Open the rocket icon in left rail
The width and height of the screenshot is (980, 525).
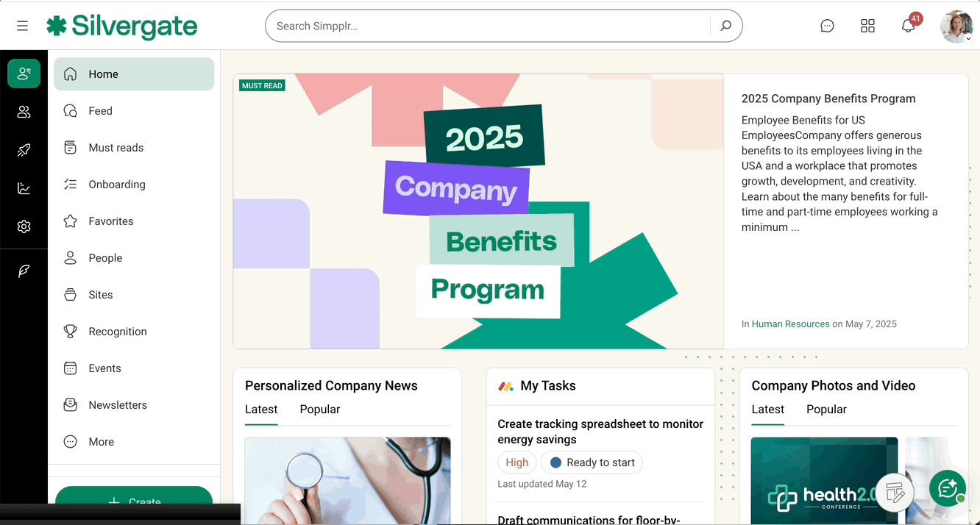pos(24,150)
